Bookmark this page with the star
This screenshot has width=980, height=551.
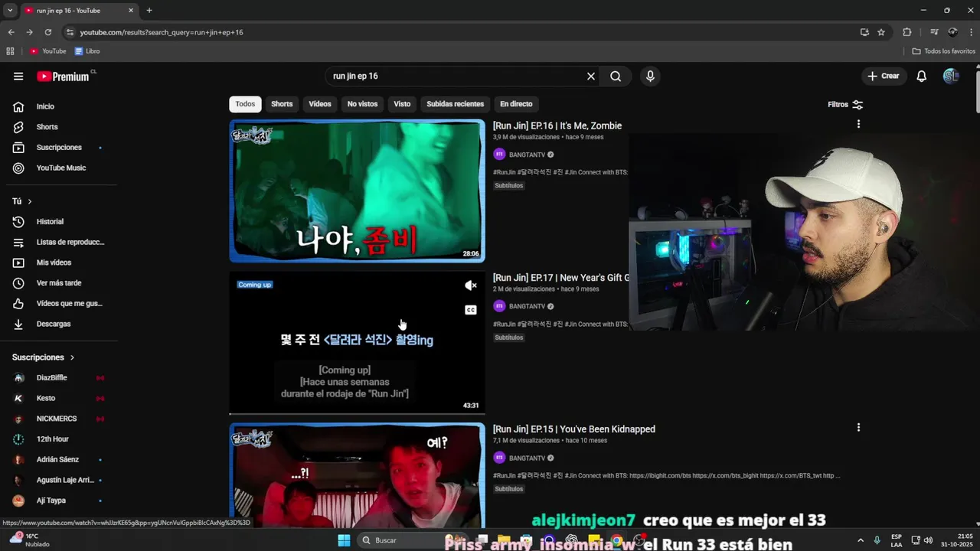[881, 32]
